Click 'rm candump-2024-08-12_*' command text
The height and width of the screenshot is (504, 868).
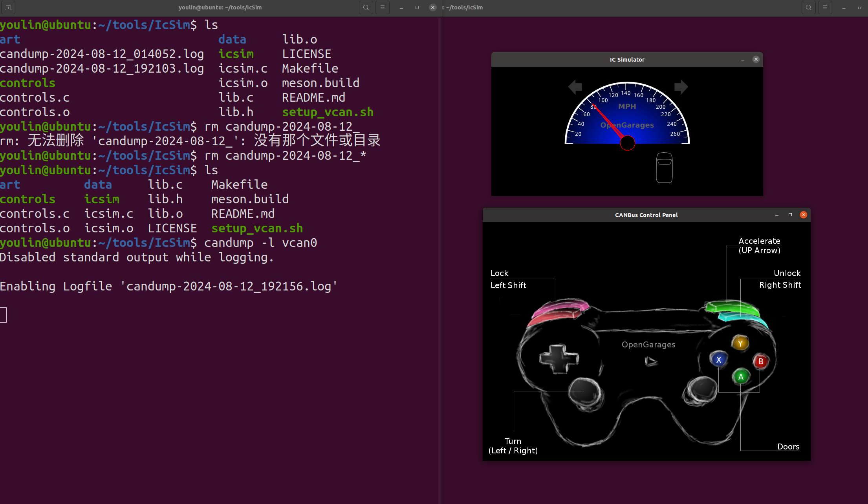(286, 155)
